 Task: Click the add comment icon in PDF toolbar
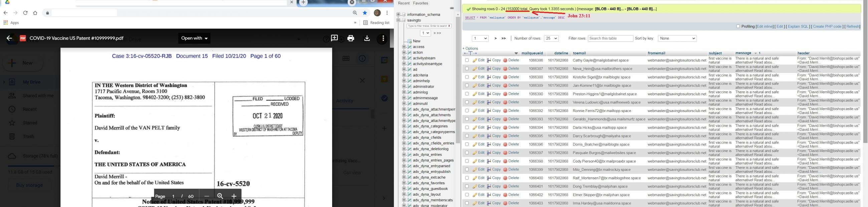point(334,38)
